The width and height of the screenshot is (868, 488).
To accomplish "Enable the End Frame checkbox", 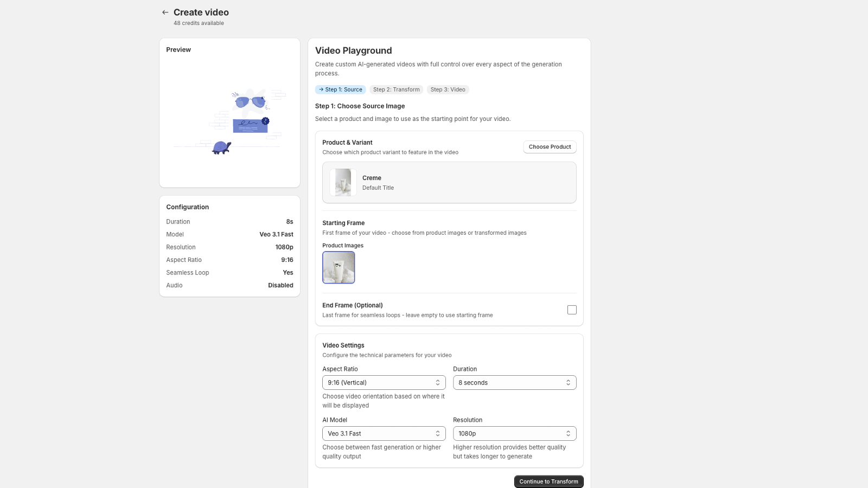I will 572,310.
